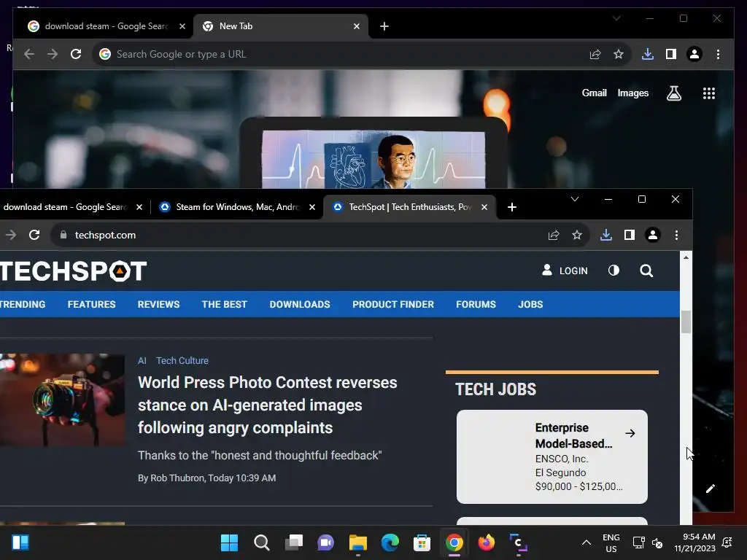Open the Tech Culture category tag
Viewport: 747px width, 560px height.
(x=182, y=360)
